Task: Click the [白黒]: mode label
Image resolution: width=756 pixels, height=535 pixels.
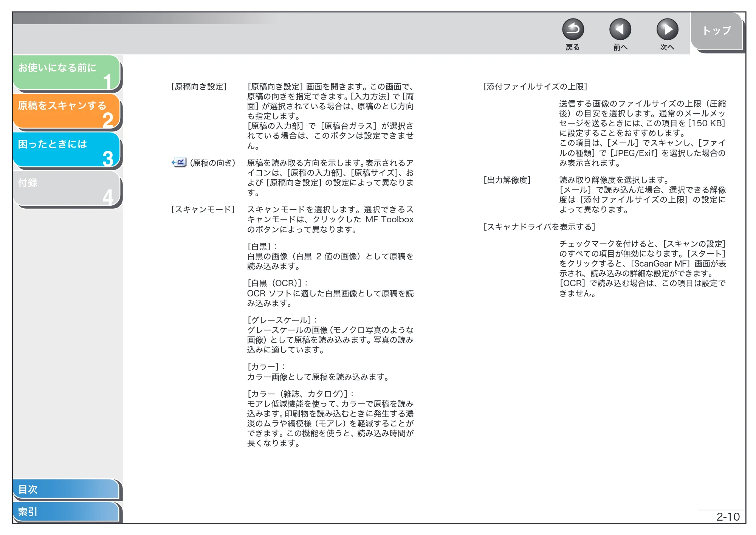Action: (x=262, y=247)
